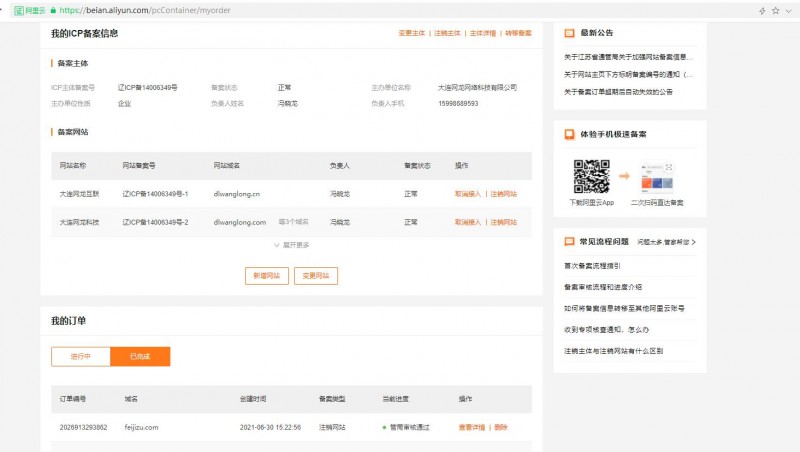The width and height of the screenshot is (800, 452).
Task: Switch to the 进行中 orders tab
Action: coord(81,356)
